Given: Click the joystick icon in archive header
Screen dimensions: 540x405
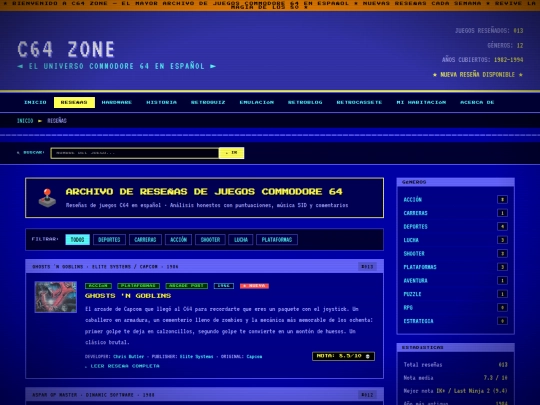Looking at the screenshot, I should tap(47, 198).
